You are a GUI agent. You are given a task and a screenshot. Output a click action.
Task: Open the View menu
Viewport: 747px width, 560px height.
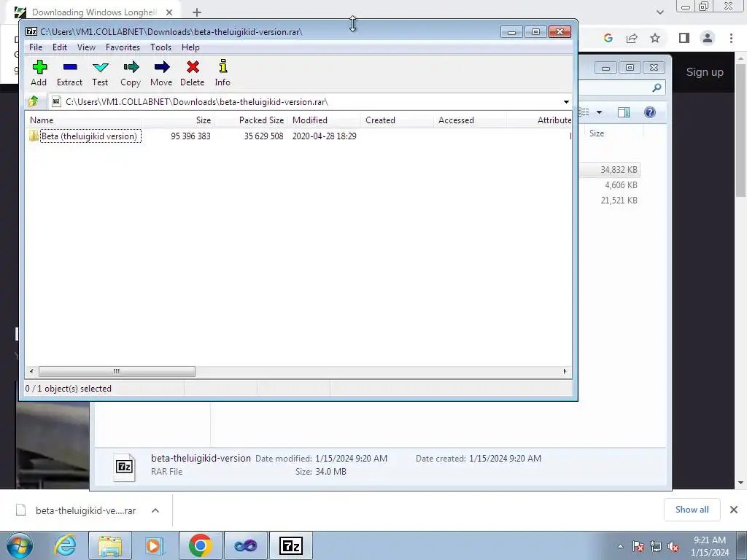(86, 47)
